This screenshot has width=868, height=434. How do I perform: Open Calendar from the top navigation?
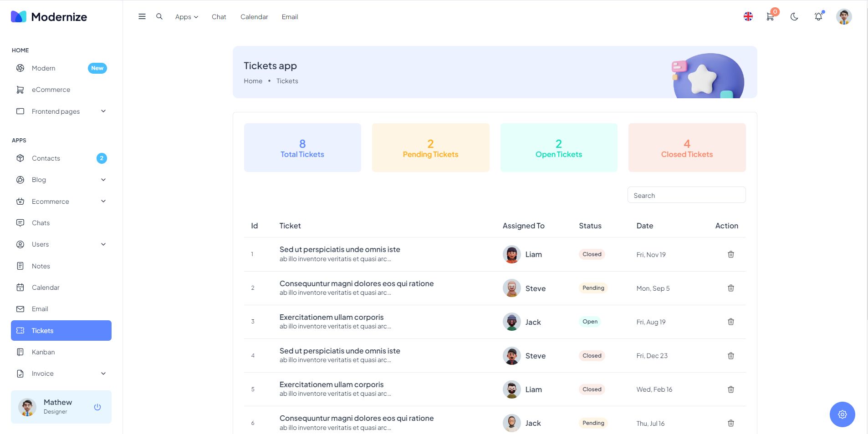[254, 17]
